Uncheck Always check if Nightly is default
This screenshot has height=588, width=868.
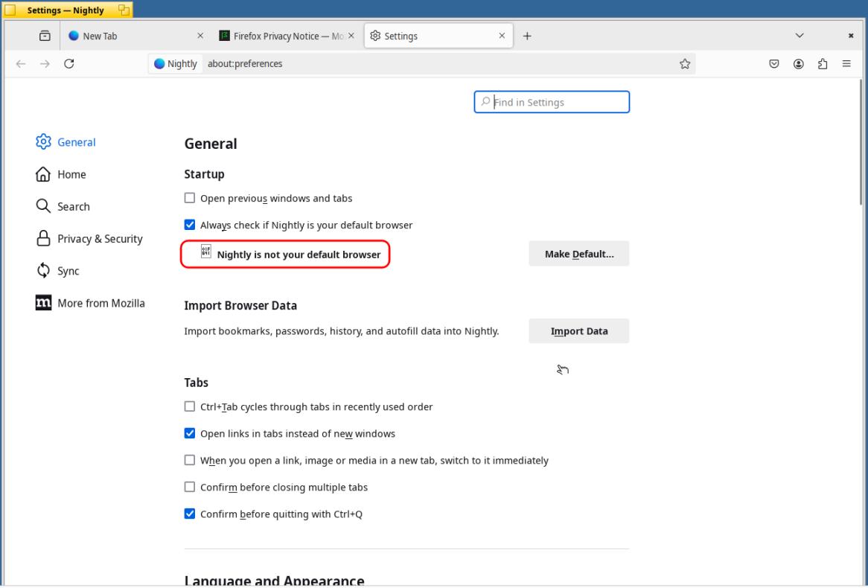tap(190, 225)
